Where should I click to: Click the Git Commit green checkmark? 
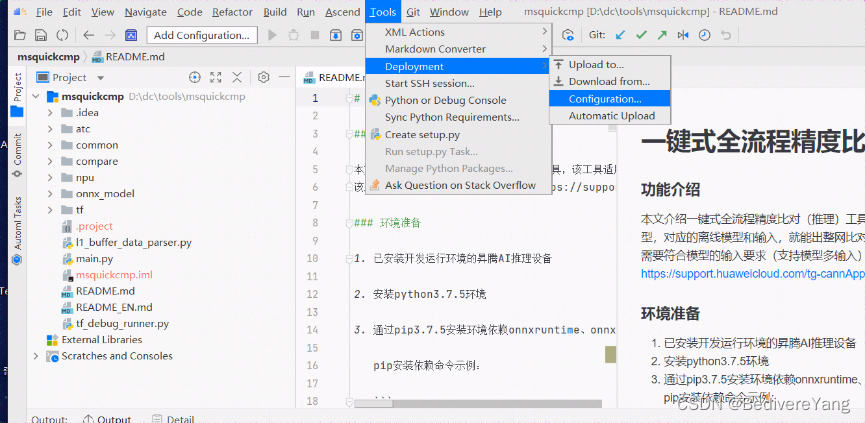pos(641,35)
